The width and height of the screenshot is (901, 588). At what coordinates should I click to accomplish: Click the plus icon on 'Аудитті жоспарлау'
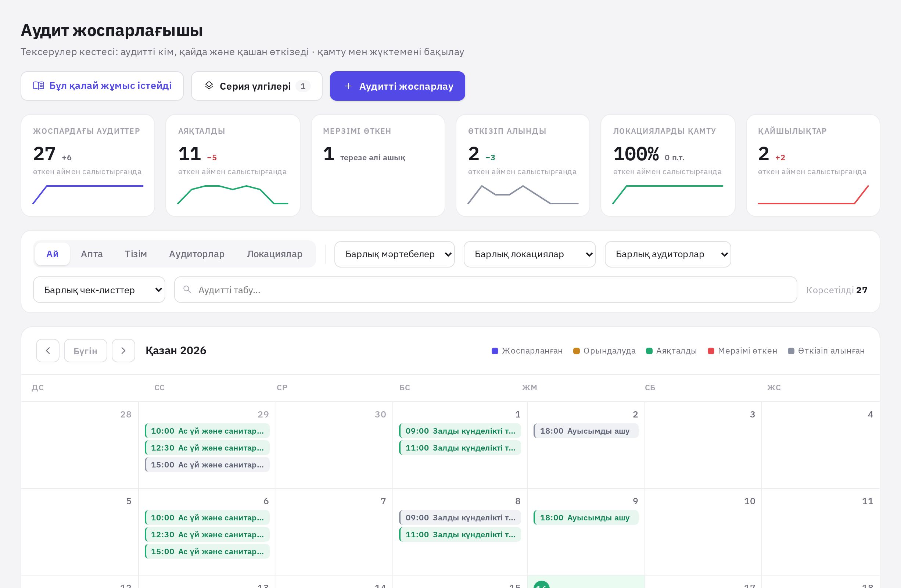[x=348, y=86]
